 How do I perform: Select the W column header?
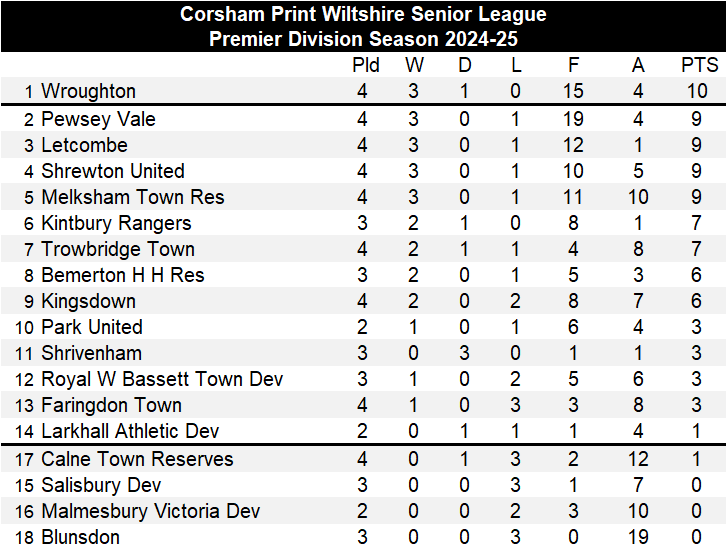click(413, 65)
